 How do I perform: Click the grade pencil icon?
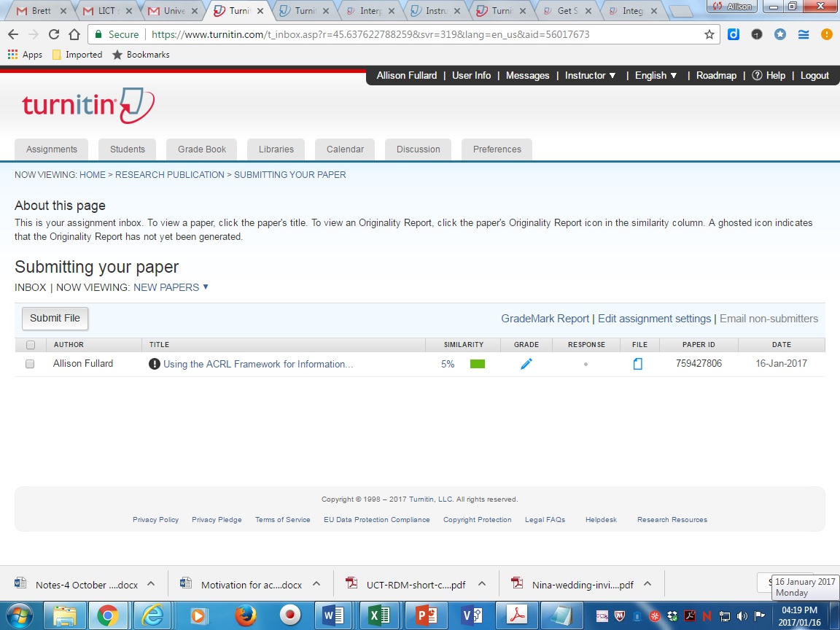click(526, 364)
